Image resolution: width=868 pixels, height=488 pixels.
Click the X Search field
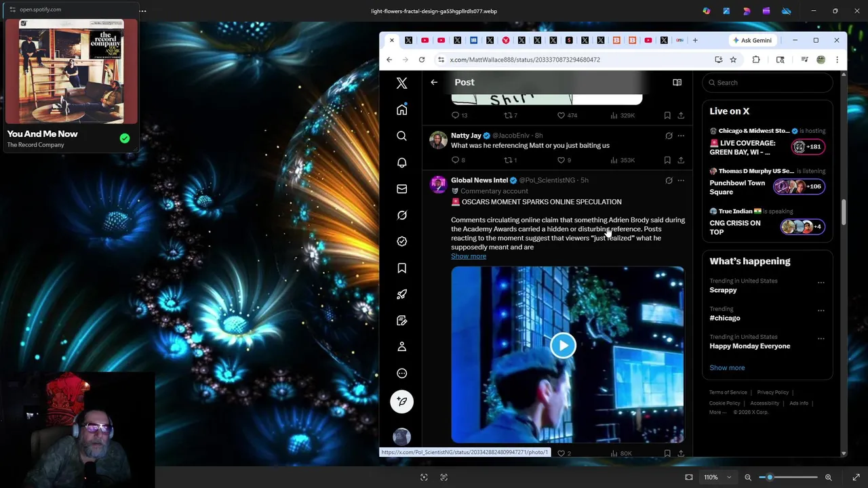(x=768, y=83)
